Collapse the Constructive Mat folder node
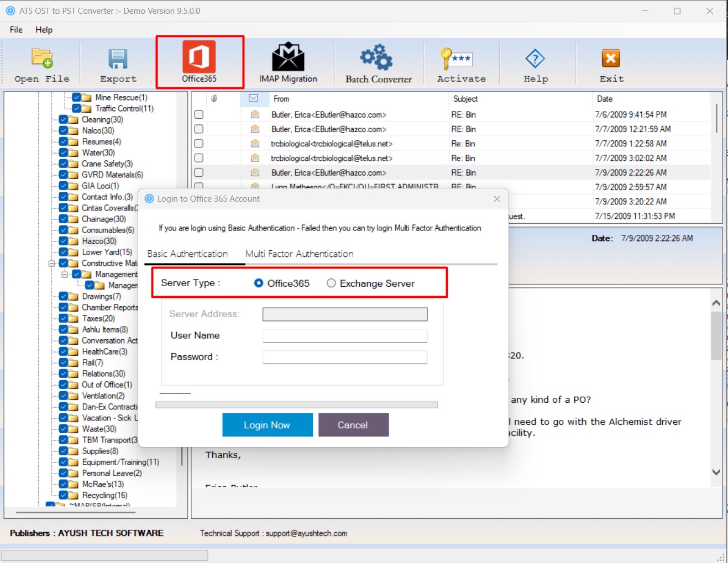The image size is (728, 563). 51,263
